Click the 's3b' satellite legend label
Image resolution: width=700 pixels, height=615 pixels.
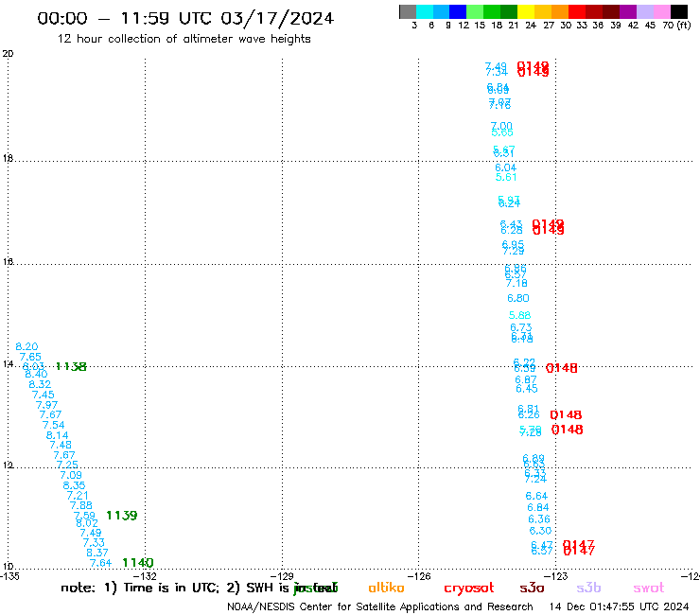coord(588,588)
